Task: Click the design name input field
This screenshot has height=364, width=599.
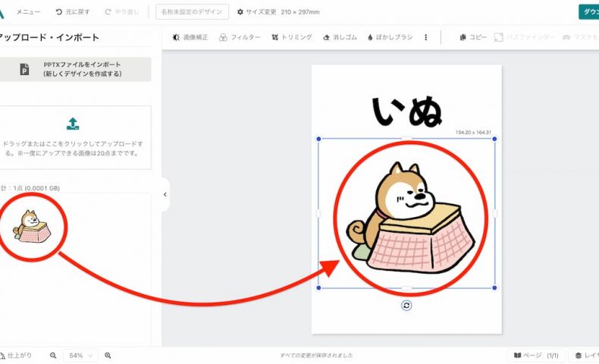Action: [192, 12]
